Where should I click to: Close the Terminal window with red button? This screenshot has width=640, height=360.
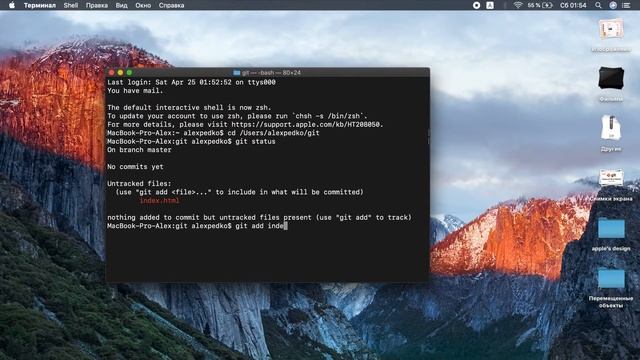click(x=111, y=73)
